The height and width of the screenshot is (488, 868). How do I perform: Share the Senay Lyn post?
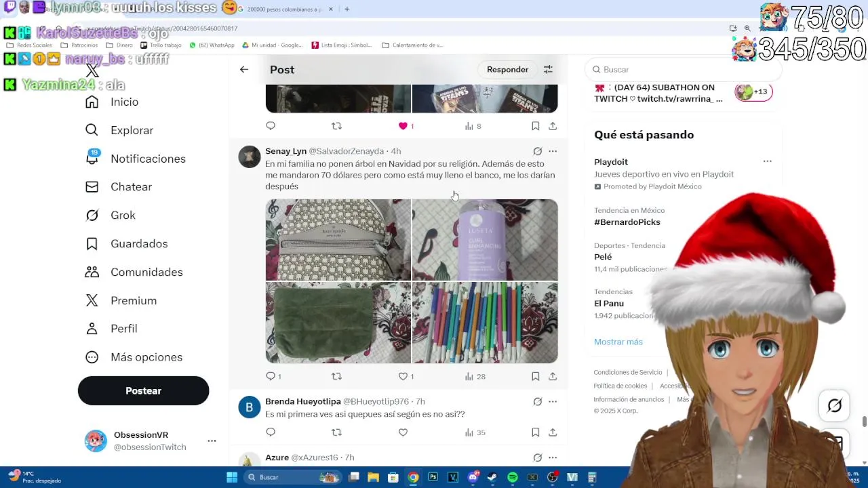pos(553,376)
